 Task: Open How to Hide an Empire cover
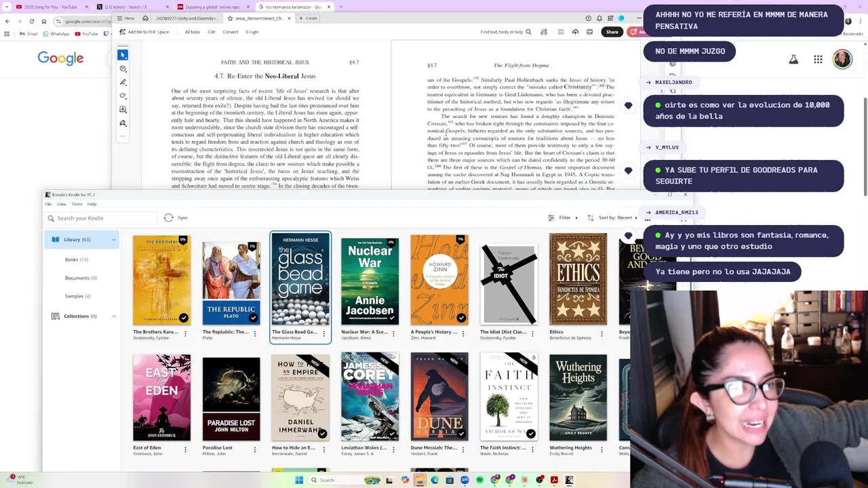(300, 397)
